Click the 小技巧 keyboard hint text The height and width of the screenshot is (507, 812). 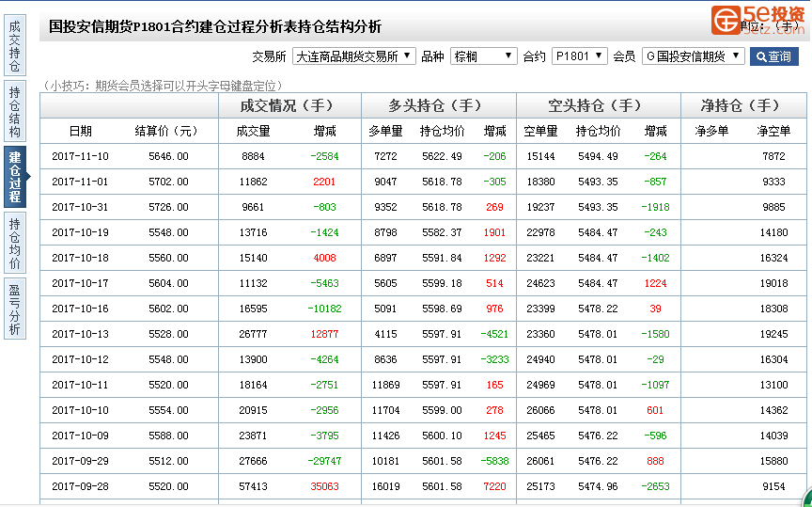(164, 86)
